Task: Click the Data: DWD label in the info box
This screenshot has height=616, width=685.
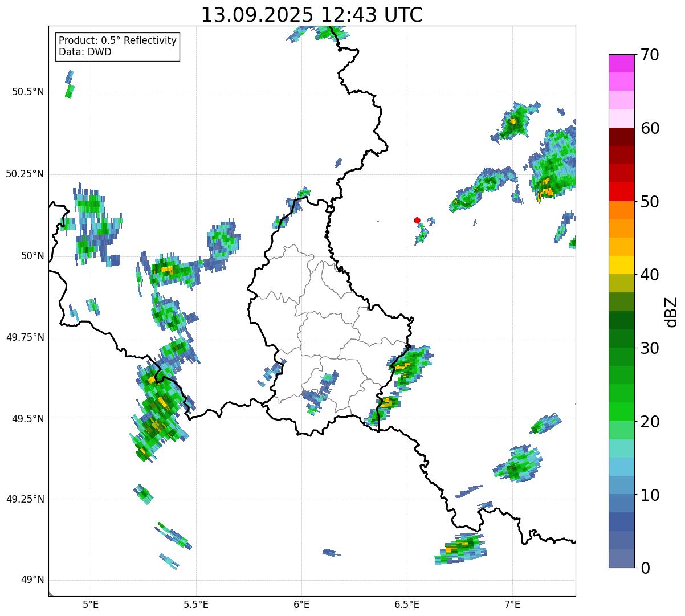Action: (x=85, y=52)
